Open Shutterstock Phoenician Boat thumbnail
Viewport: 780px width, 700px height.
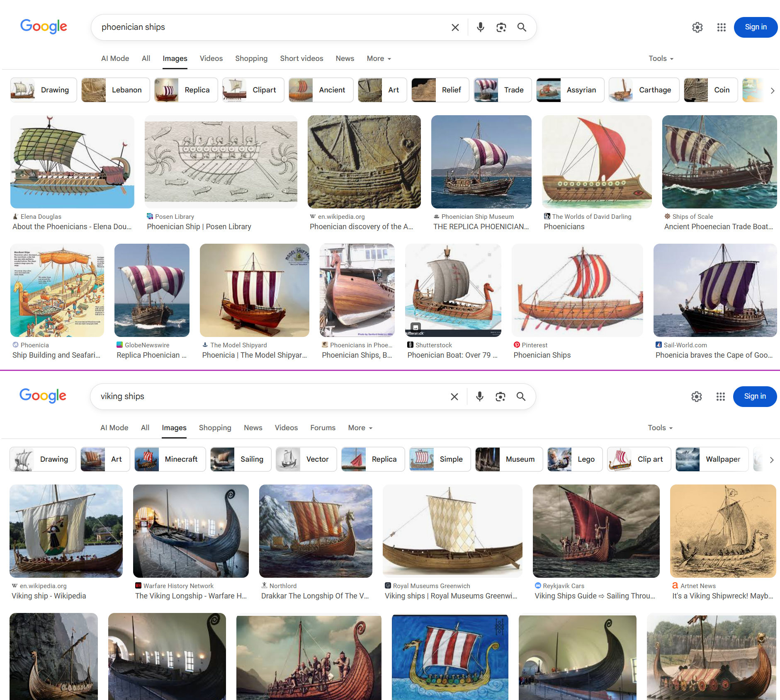453,290
